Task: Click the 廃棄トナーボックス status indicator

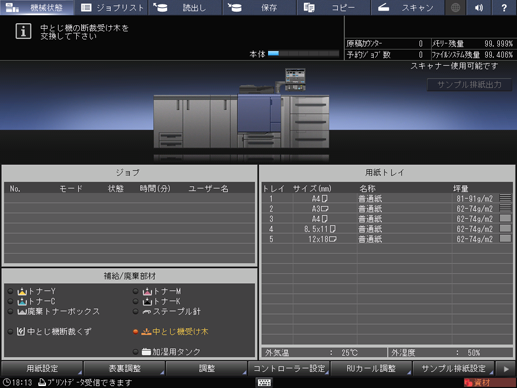Action: [10, 312]
